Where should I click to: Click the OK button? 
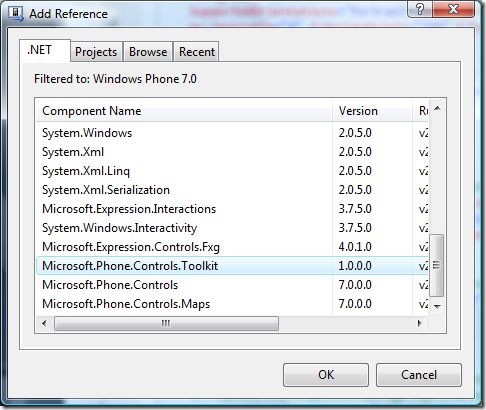[x=326, y=375]
